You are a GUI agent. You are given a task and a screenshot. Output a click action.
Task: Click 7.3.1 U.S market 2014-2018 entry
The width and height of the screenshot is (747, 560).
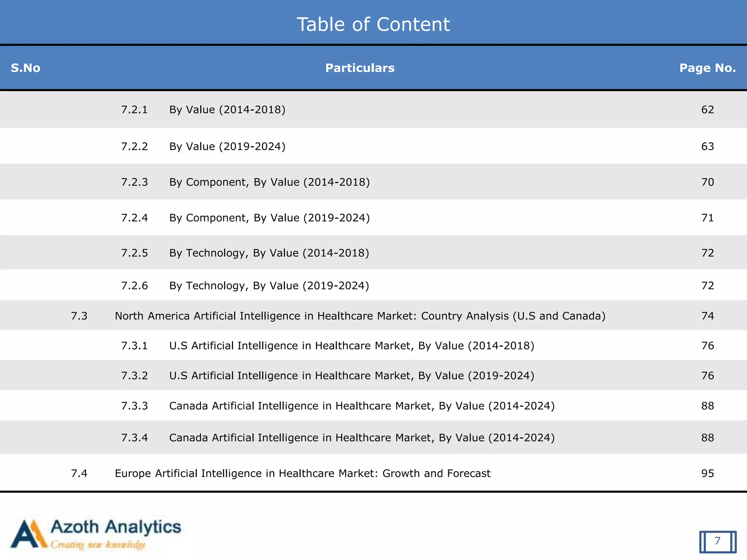click(351, 346)
